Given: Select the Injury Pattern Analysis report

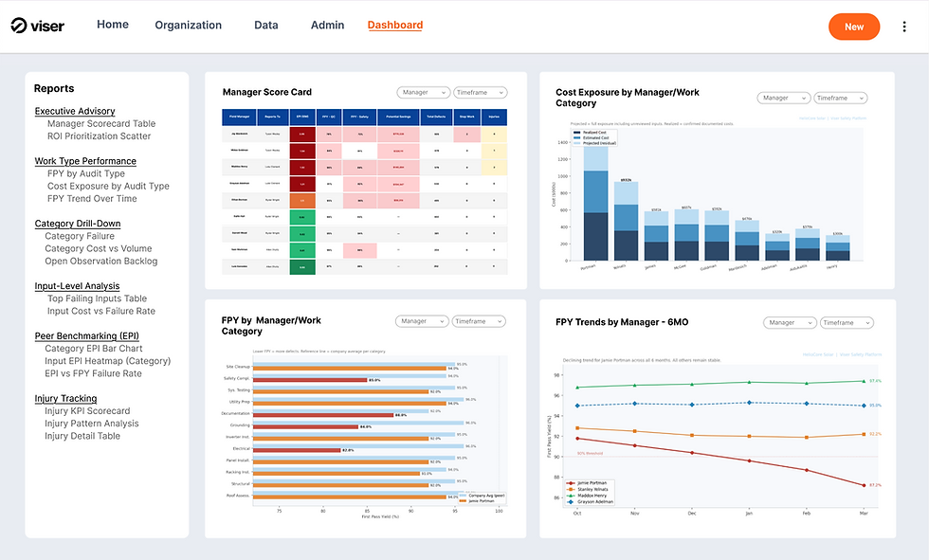Looking at the screenshot, I should tap(91, 424).
